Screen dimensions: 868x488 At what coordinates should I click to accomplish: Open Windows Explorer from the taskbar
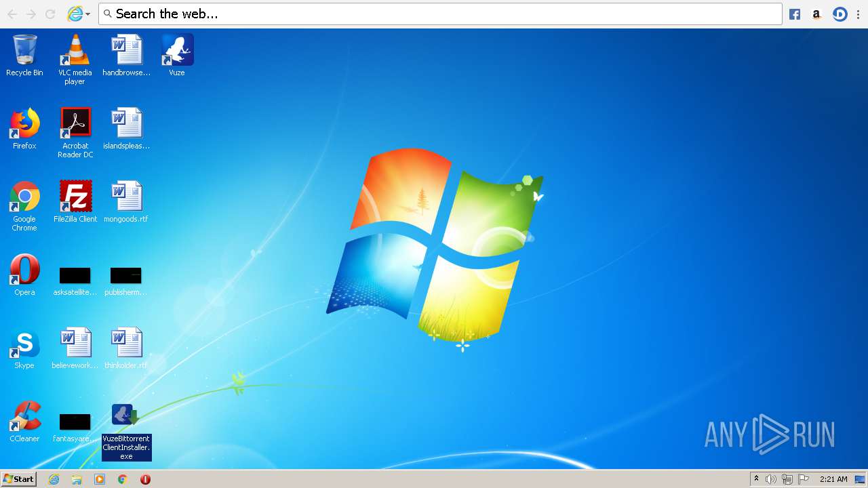click(x=77, y=479)
